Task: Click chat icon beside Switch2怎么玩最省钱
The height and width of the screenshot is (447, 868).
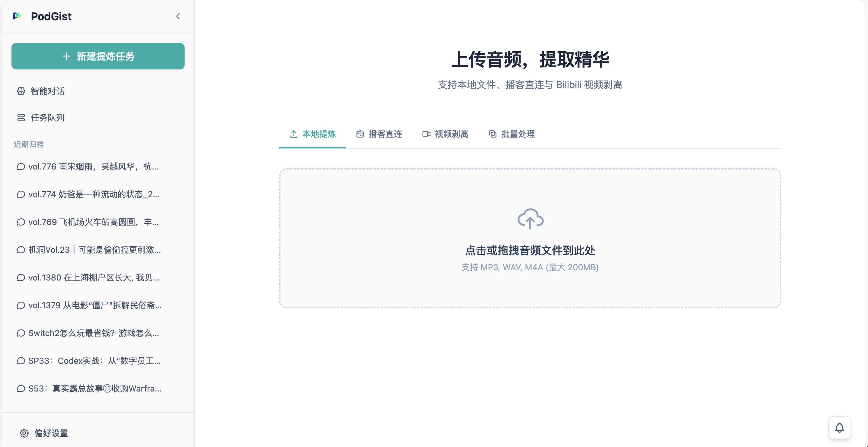Action: [21, 333]
